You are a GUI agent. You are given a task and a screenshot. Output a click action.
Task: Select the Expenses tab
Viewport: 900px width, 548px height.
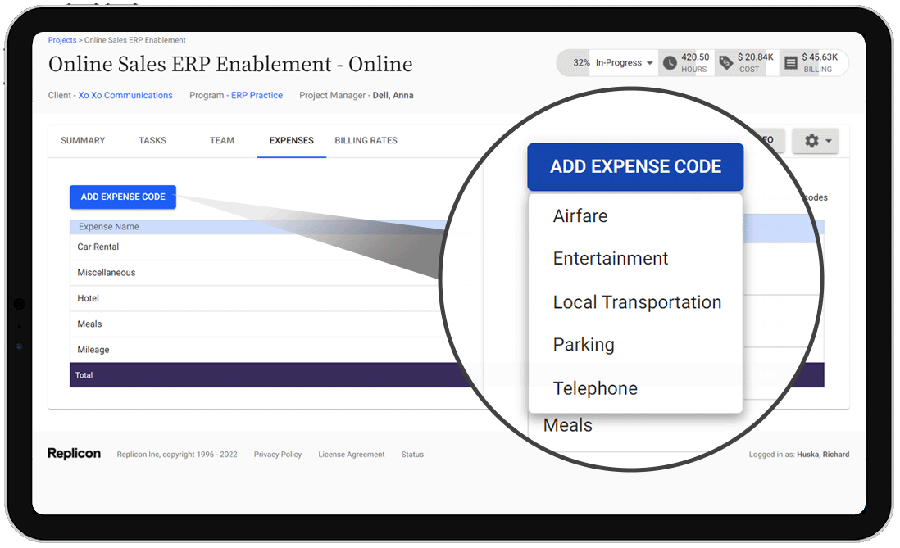[x=292, y=140]
